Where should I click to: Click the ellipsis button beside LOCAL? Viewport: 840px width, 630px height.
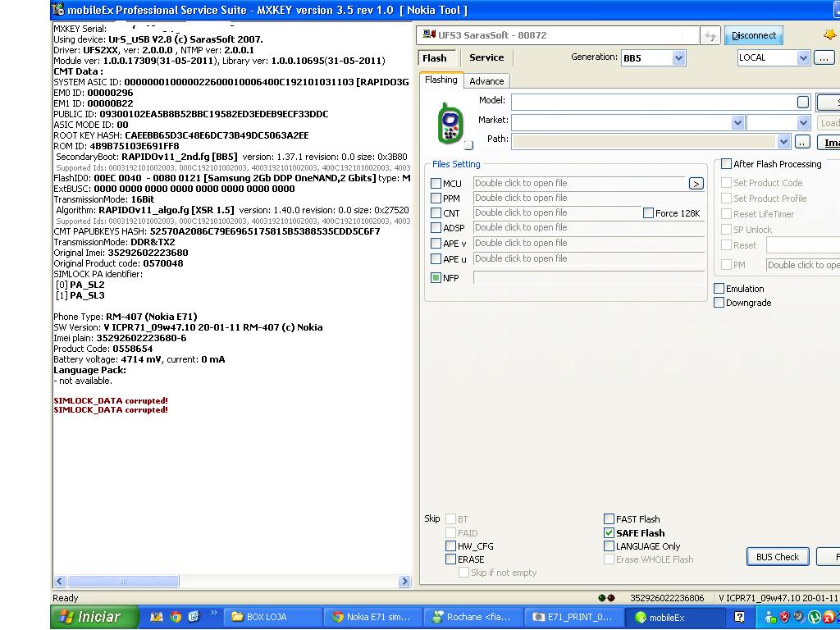(824, 58)
